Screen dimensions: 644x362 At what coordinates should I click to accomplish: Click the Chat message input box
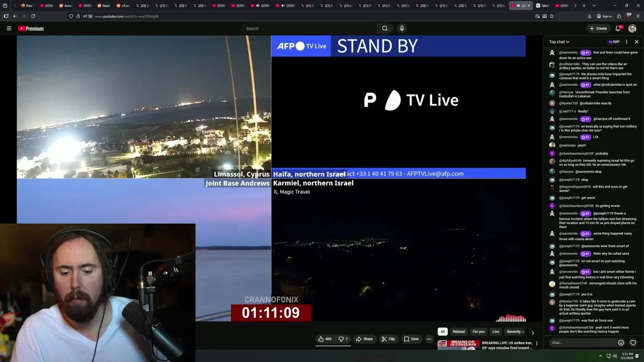582,343
